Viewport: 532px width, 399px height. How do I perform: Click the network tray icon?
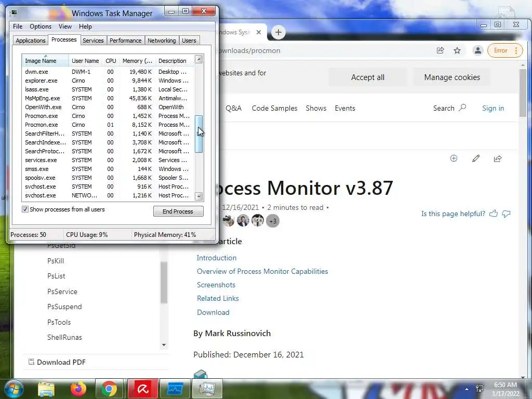(x=480, y=389)
